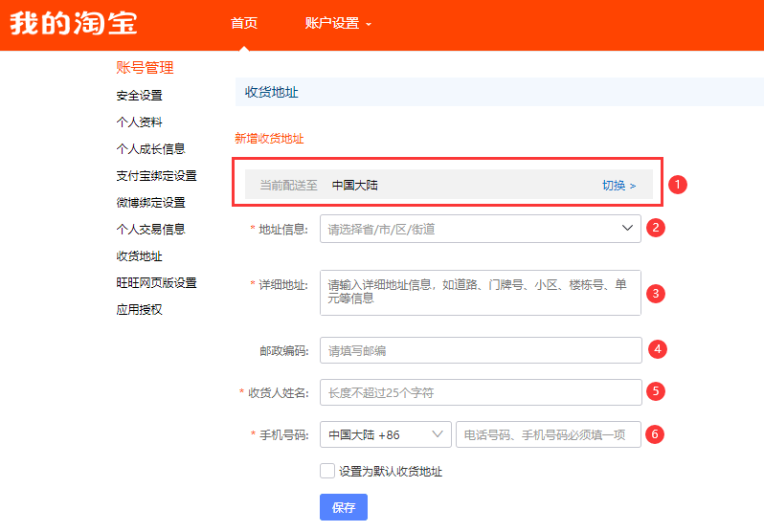Screen dimensions: 764x532
Task: Click the red number 5 badge beside 收货人姓名
Action: tap(656, 391)
